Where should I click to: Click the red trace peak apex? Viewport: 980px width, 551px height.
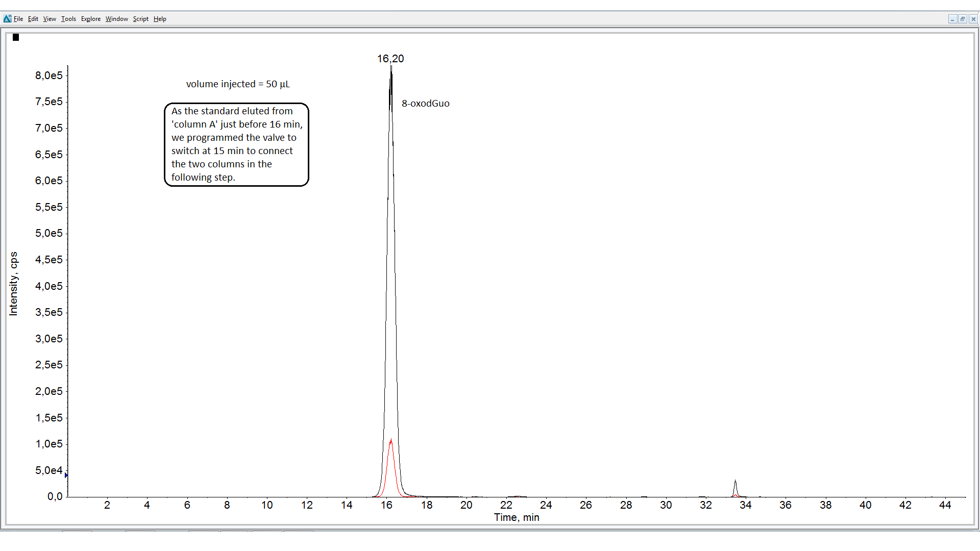pos(391,440)
